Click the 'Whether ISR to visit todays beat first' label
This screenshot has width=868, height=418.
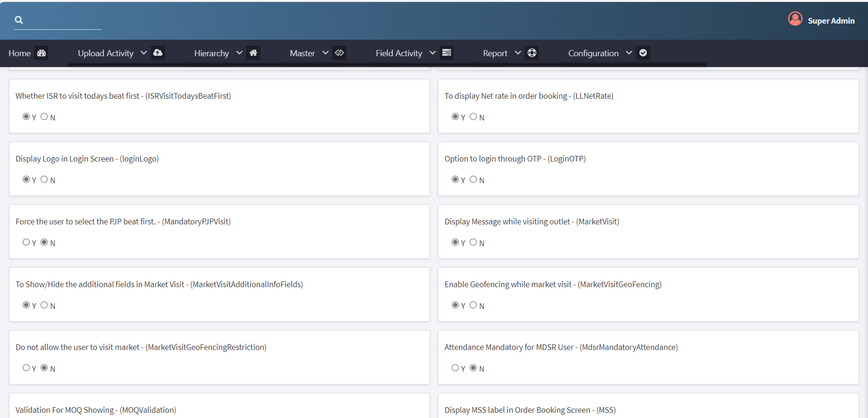(123, 96)
